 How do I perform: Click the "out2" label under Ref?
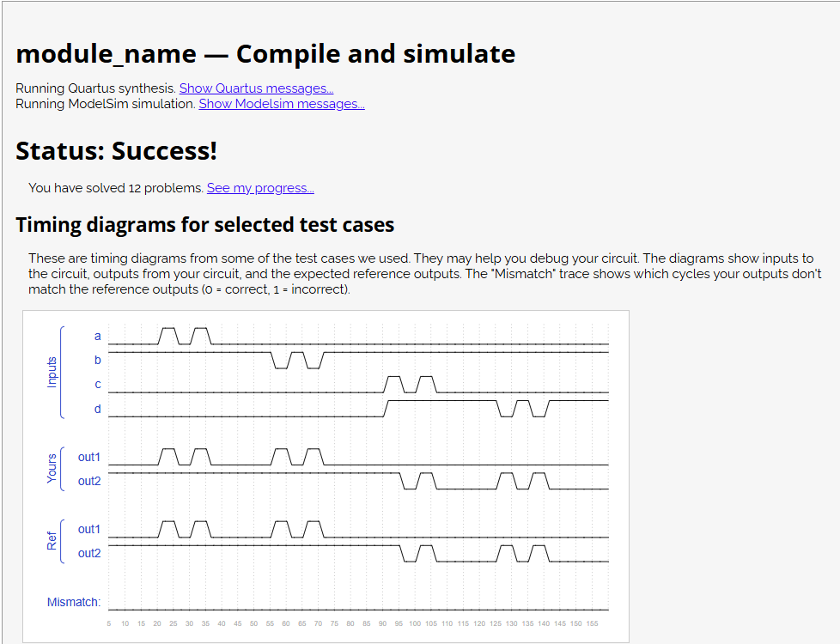click(89, 553)
